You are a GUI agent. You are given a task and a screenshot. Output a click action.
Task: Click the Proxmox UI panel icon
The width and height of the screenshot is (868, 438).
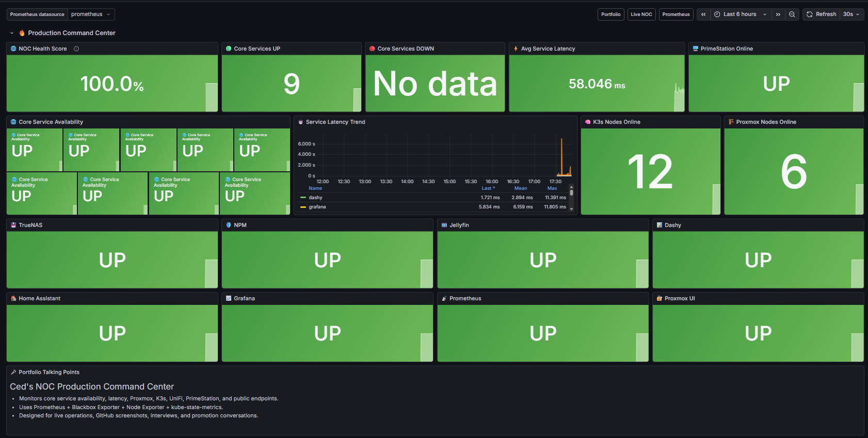[x=660, y=298]
